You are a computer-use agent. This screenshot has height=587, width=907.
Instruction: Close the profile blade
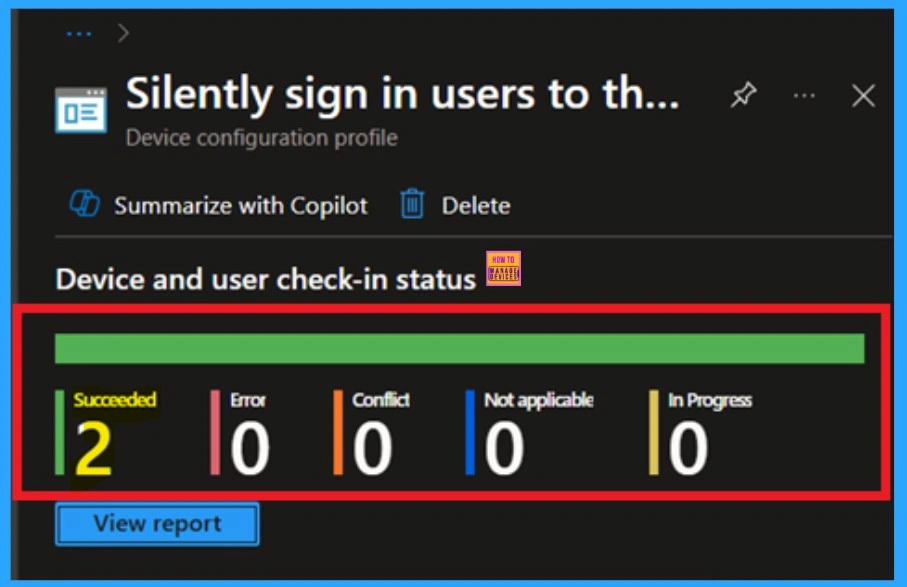pos(863,95)
